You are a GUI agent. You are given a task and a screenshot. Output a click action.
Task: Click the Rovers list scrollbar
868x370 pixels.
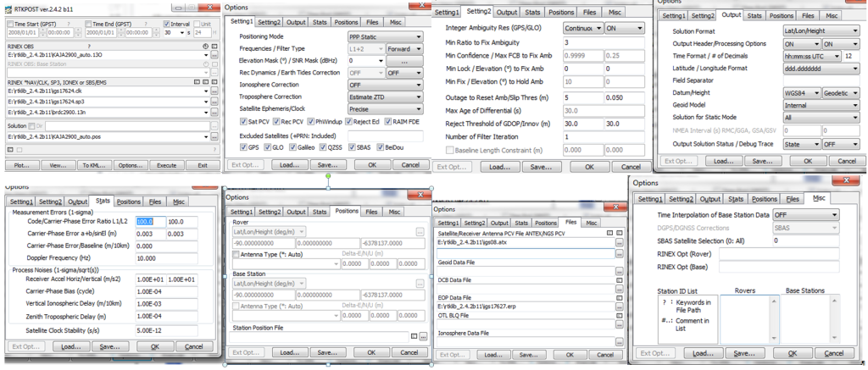(x=774, y=318)
